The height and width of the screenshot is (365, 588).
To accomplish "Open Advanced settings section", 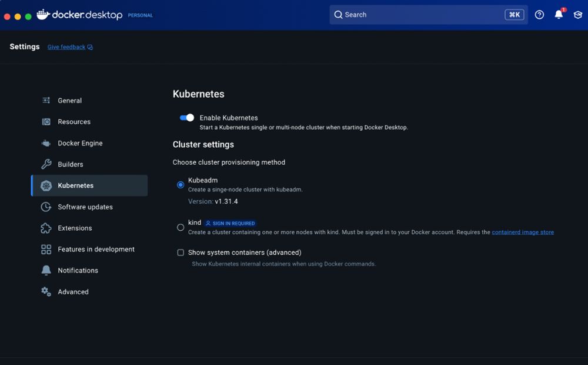I will pos(89,292).
